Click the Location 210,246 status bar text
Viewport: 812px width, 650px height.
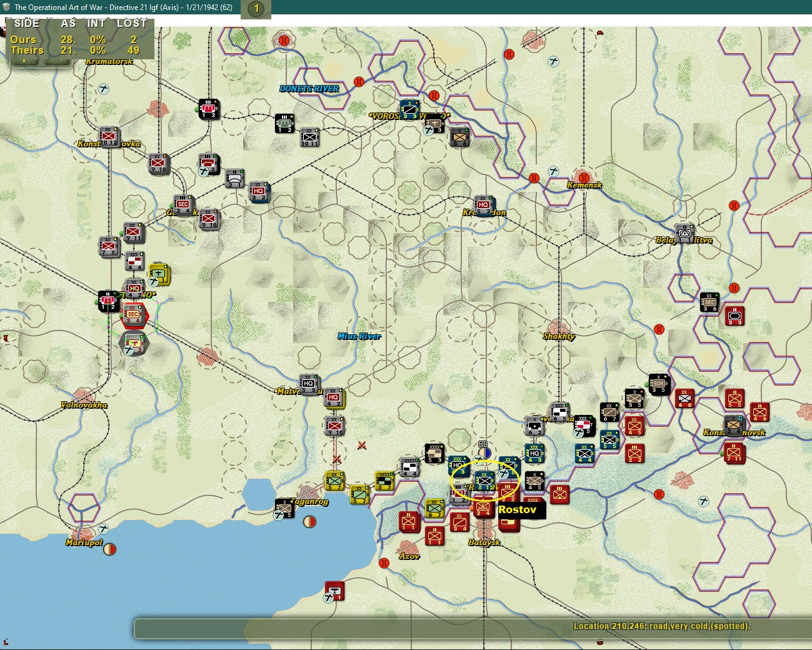point(662,626)
